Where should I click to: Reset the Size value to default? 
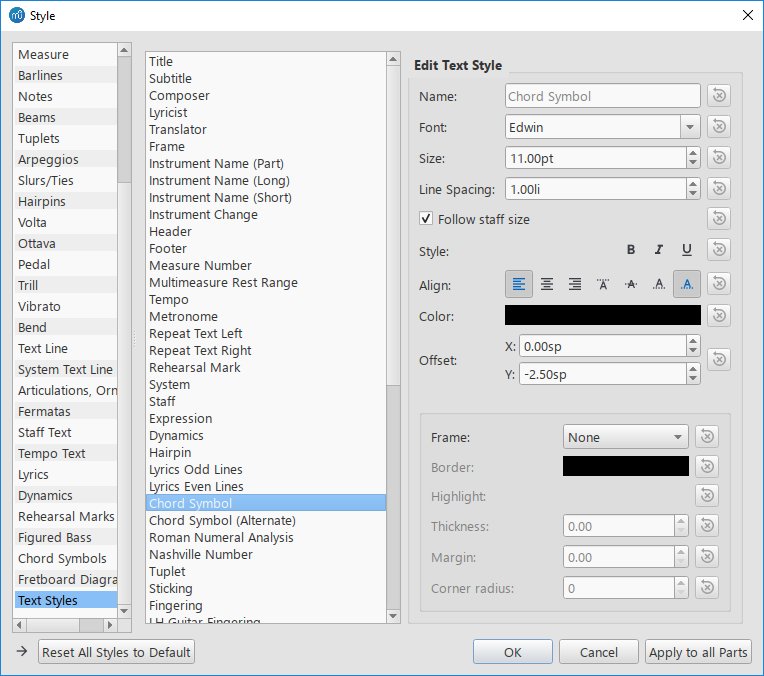click(x=719, y=157)
